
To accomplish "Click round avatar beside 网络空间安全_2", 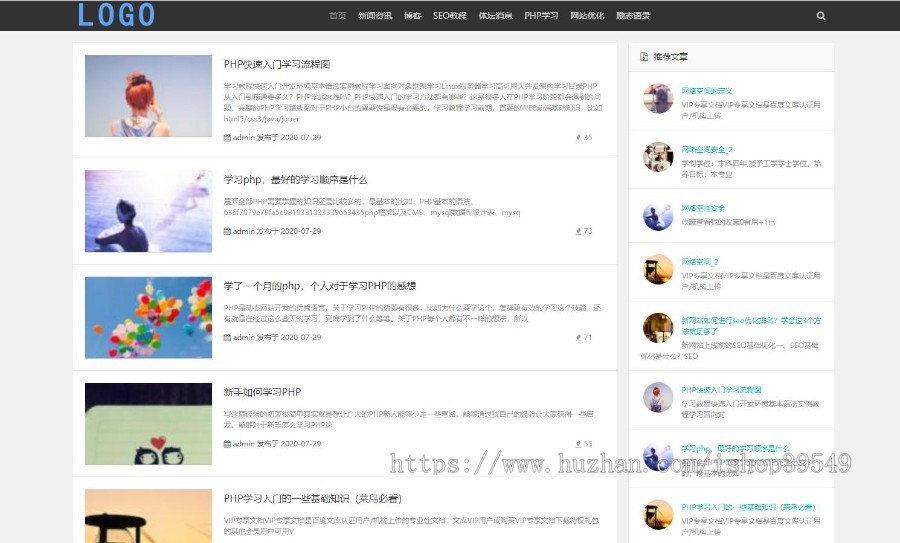I will (x=658, y=157).
